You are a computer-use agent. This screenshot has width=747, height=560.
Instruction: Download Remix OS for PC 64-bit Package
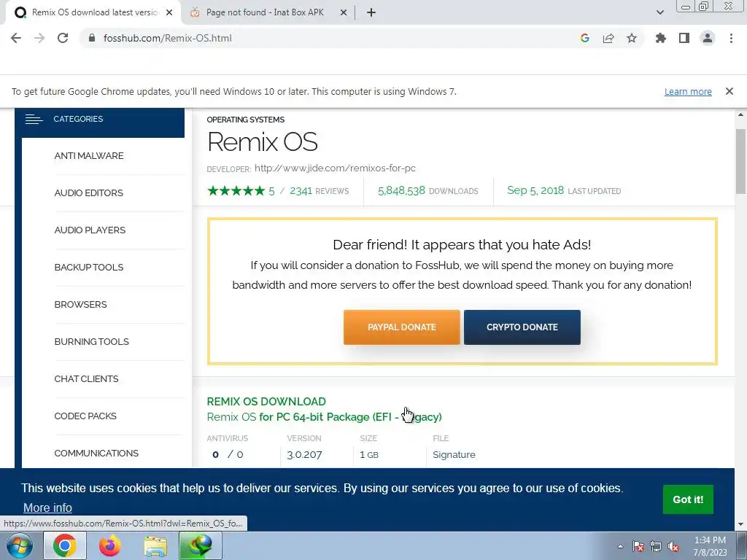(324, 416)
